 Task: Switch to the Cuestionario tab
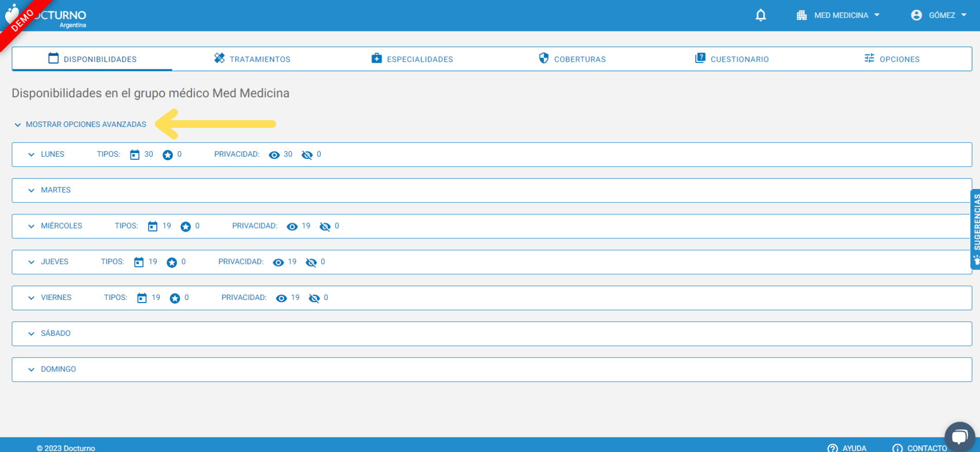point(732,59)
